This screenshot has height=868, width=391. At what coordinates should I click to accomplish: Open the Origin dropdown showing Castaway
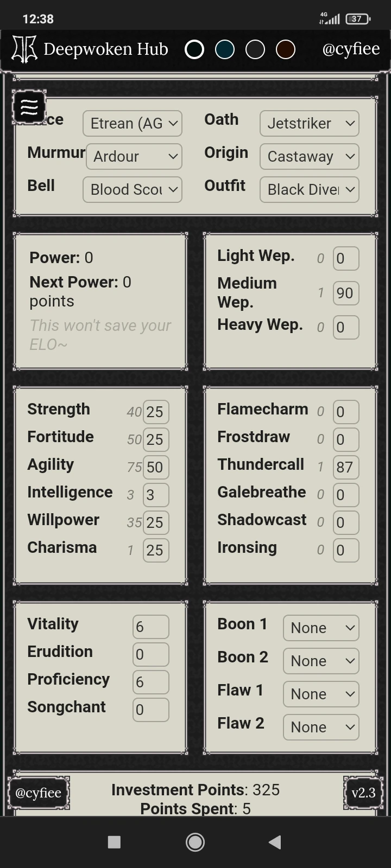(x=310, y=157)
